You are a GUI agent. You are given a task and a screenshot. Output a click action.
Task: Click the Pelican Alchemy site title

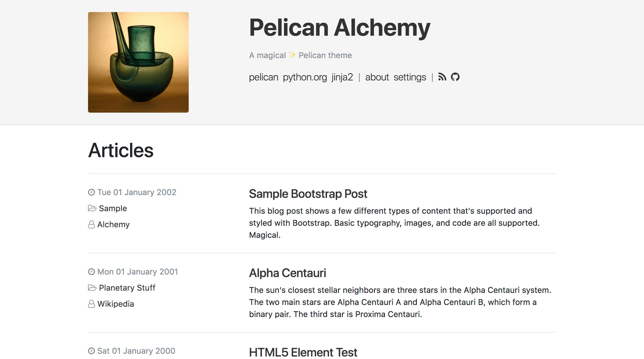(339, 27)
